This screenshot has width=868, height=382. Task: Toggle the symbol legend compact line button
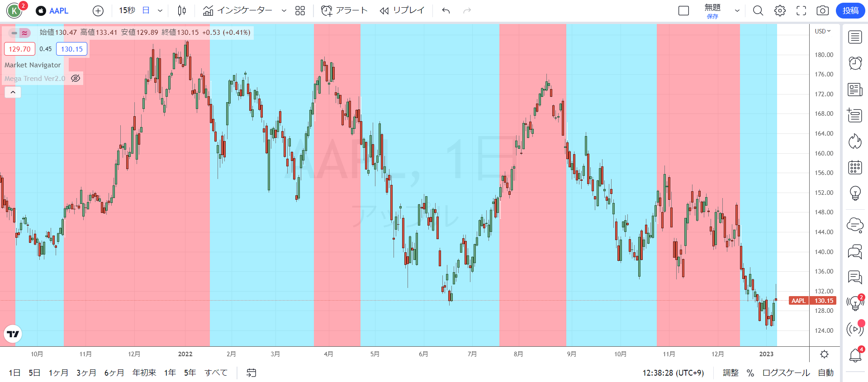click(x=14, y=33)
